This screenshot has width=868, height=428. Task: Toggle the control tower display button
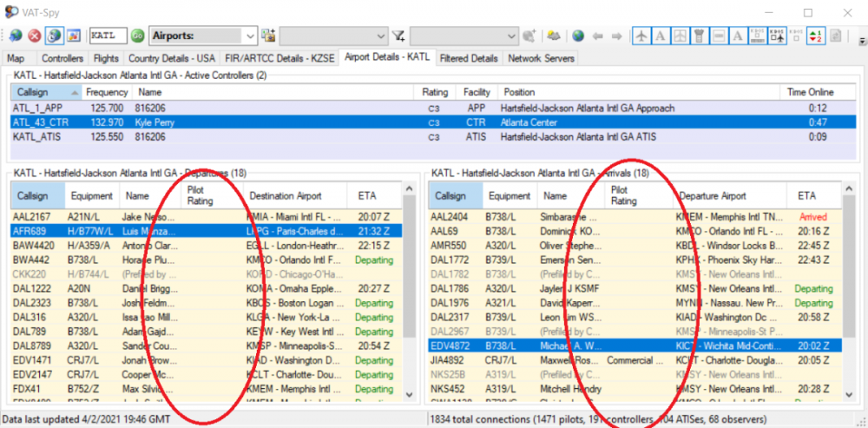pos(699,36)
